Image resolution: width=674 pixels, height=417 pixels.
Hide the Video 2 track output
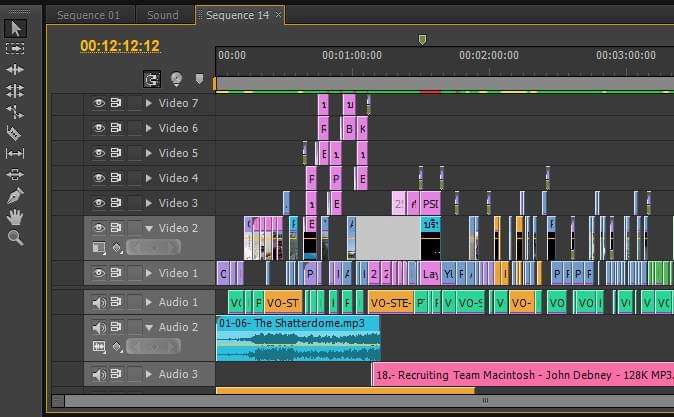pos(98,228)
